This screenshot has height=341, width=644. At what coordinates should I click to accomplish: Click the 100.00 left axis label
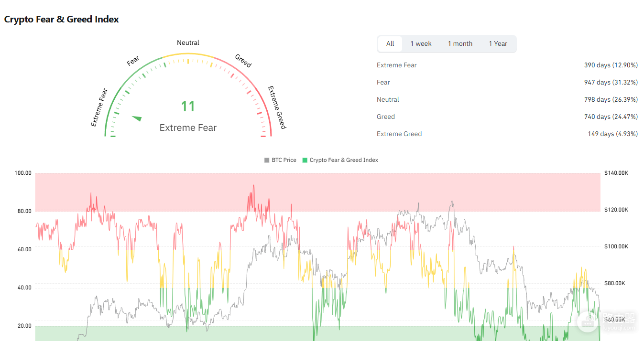coord(23,173)
